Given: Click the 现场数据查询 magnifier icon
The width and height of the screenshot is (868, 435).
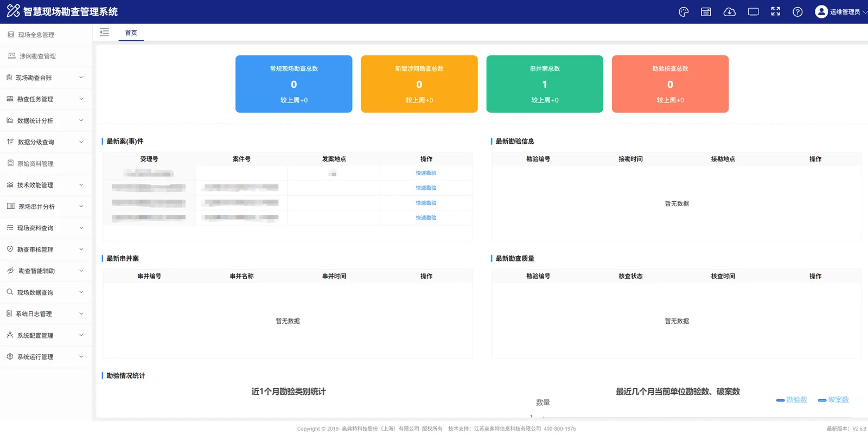Looking at the screenshot, I should tap(10, 292).
